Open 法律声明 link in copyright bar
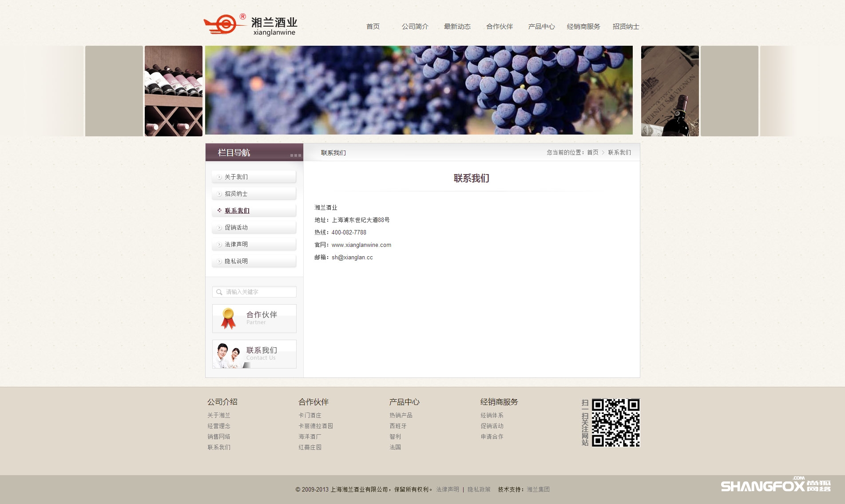 (x=448, y=489)
